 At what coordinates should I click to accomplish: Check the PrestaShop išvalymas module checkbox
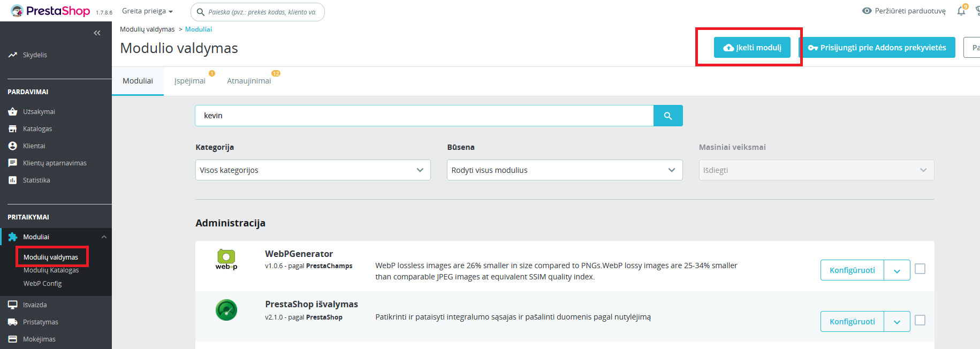click(920, 320)
